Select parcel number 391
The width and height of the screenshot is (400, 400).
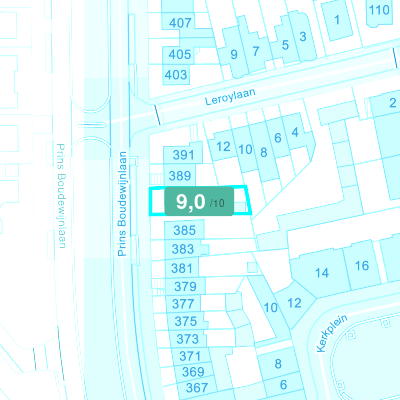pyautogui.click(x=183, y=155)
